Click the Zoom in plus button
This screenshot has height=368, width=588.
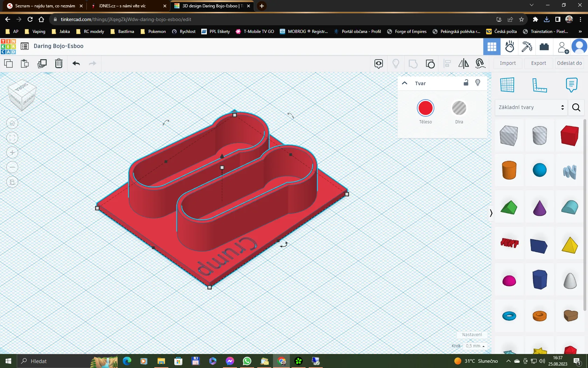coord(12,152)
